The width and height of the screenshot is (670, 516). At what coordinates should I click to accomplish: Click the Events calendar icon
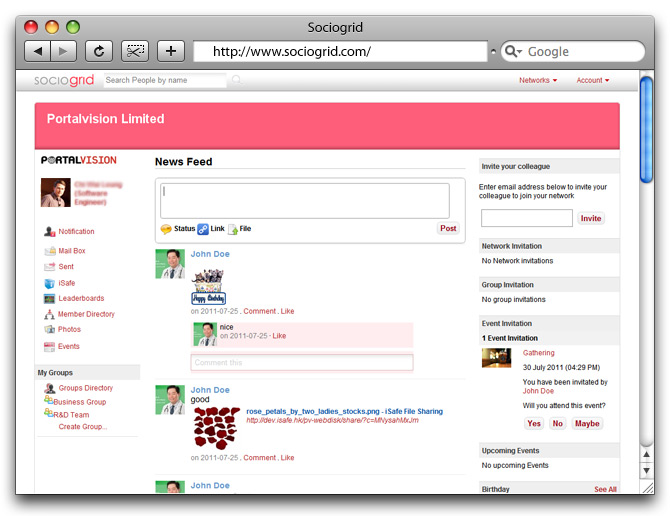pyautogui.click(x=49, y=346)
